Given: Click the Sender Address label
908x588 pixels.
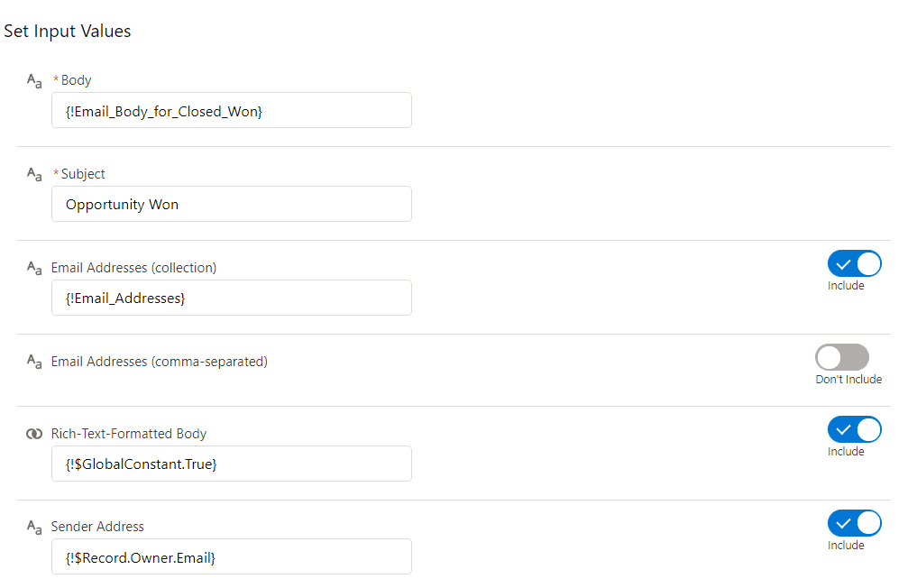Looking at the screenshot, I should coord(97,527).
